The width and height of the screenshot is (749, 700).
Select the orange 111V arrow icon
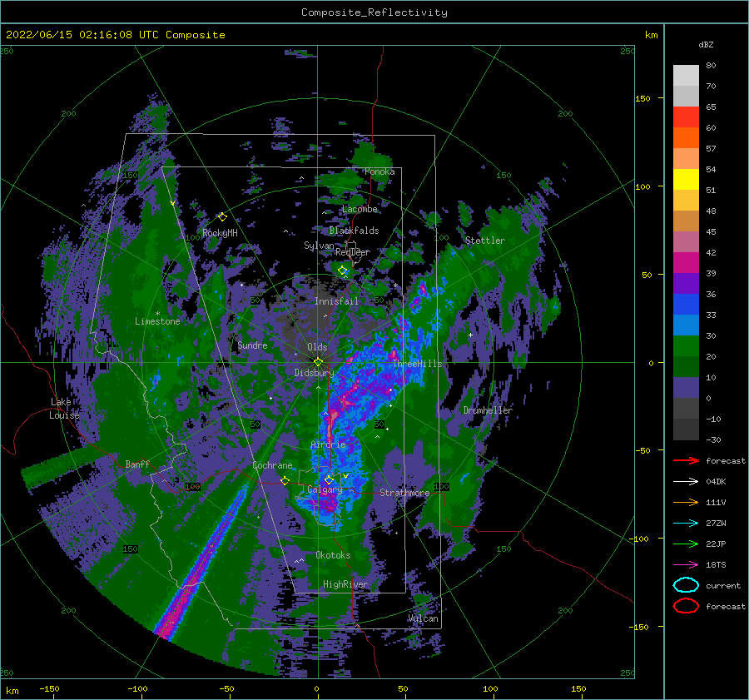686,502
